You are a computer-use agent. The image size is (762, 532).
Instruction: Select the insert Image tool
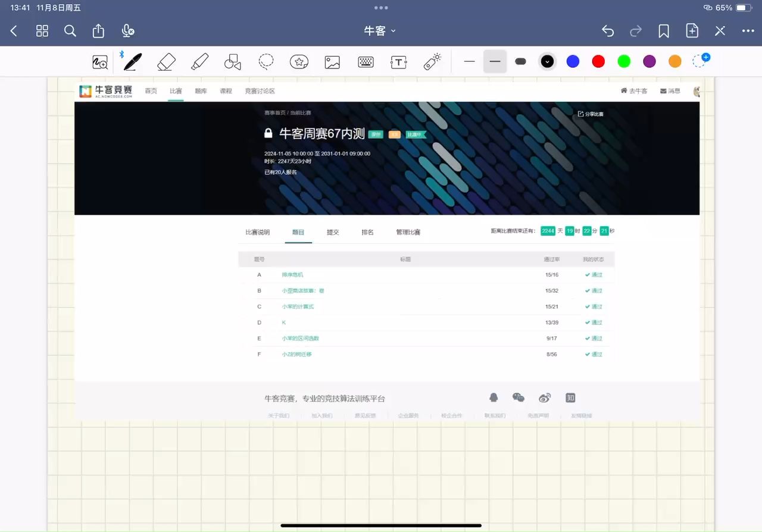click(x=332, y=62)
